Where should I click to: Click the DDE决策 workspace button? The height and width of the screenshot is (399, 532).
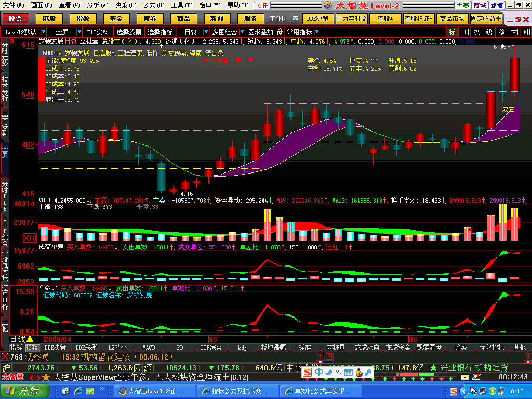[317, 18]
